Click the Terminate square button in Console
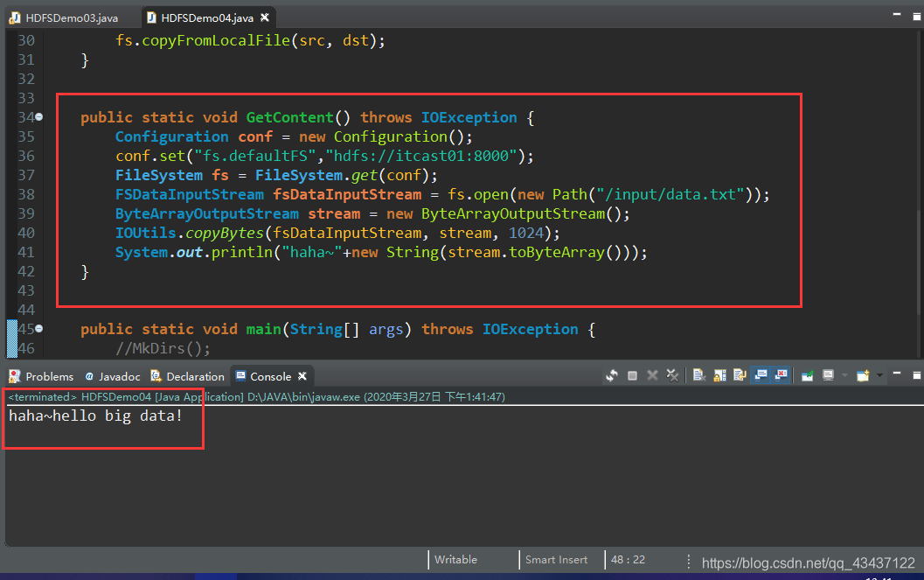Screen dimensions: 924x580 (x=632, y=375)
